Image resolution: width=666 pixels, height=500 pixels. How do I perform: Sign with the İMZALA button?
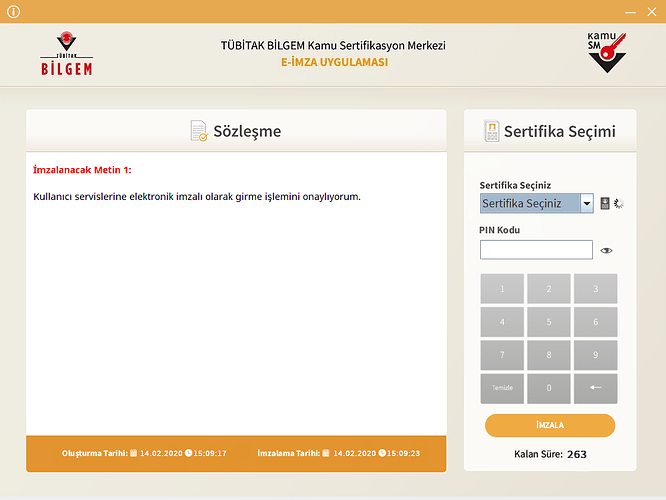point(550,425)
